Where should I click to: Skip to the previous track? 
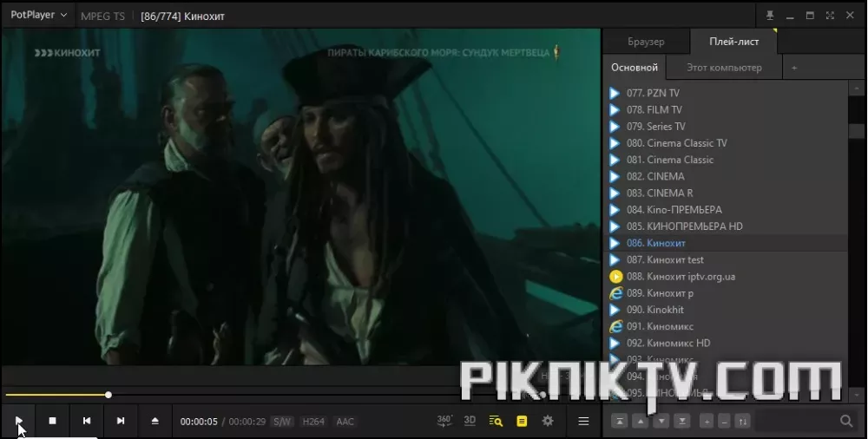tap(87, 421)
